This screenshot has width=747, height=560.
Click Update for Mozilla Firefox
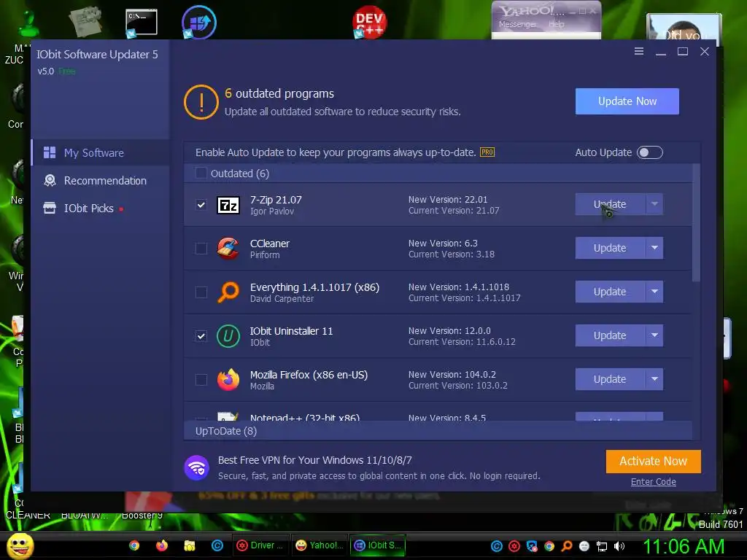(x=611, y=379)
